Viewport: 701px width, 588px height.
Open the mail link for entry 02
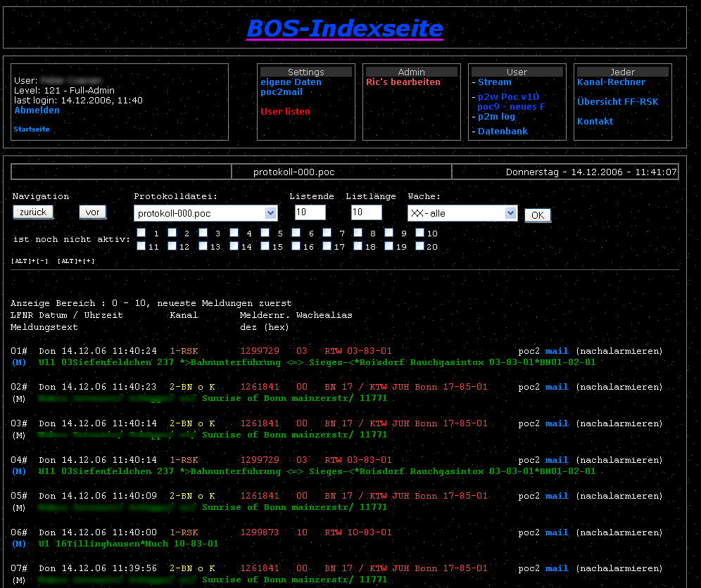[557, 387]
